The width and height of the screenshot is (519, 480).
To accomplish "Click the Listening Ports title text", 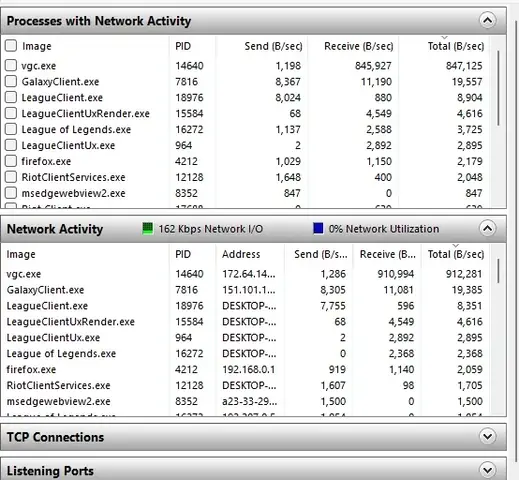I will click(50, 471).
